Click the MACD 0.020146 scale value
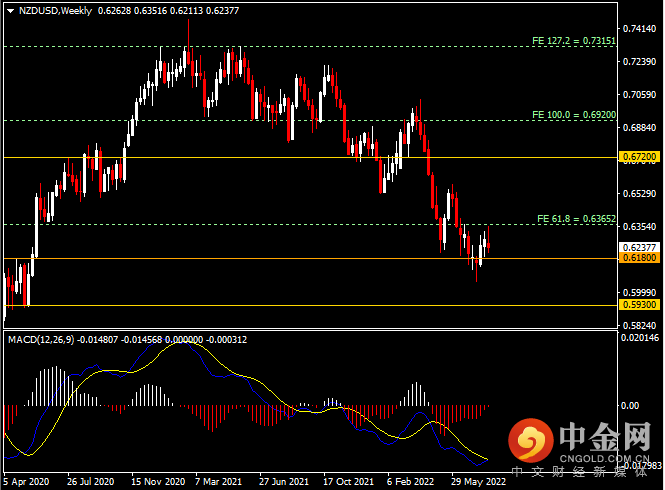Screen dimensions: 665x490 [x=640, y=338]
